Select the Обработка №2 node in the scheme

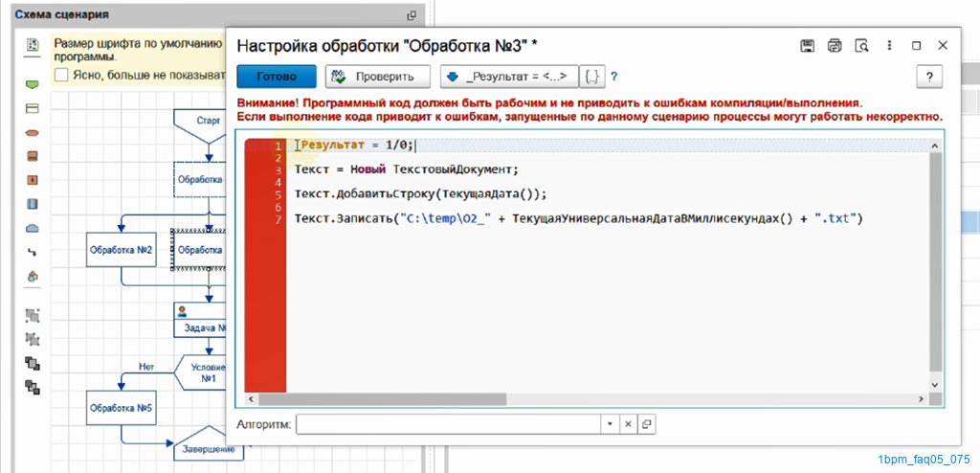(121, 250)
